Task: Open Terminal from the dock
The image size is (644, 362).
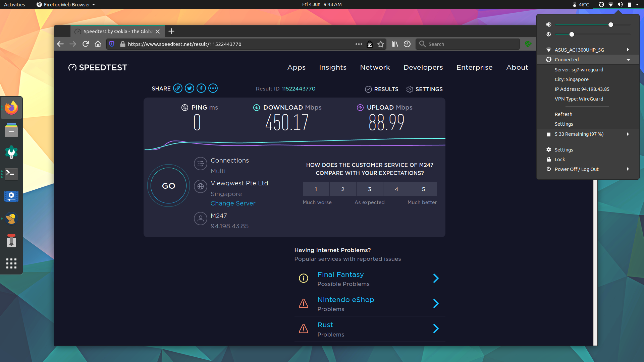Action: tap(11, 174)
